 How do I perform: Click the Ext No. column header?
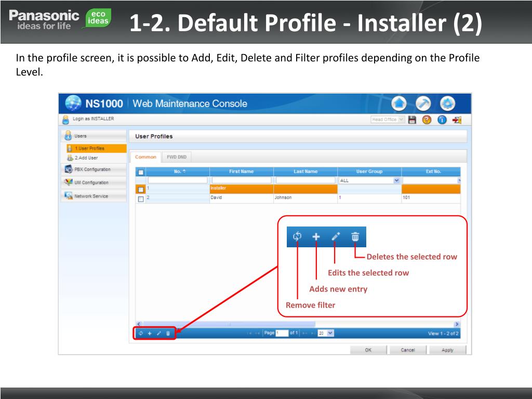click(x=431, y=171)
